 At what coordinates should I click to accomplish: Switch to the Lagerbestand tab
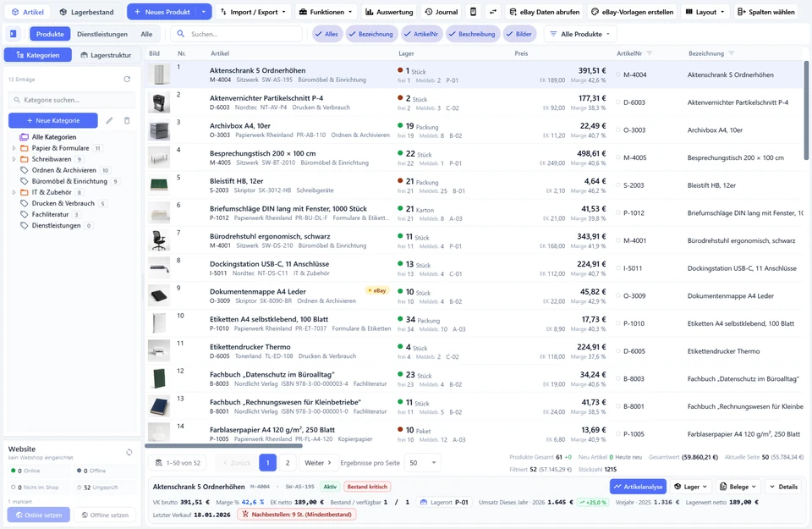click(x=86, y=12)
